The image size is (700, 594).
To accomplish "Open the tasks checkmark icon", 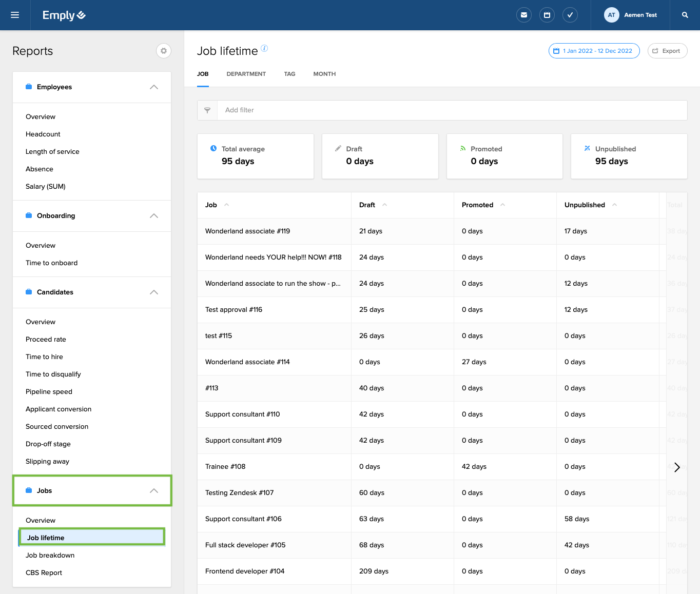I will (x=570, y=15).
